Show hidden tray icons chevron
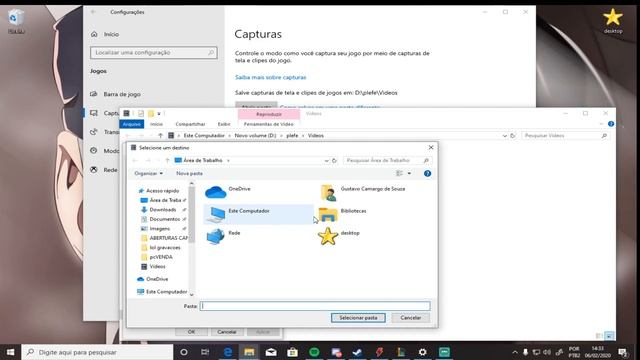This screenshot has height=360, width=640. click(515, 352)
